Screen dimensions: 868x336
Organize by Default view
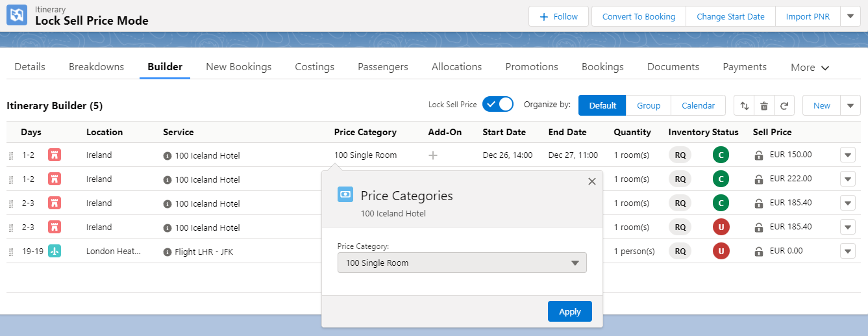point(602,105)
